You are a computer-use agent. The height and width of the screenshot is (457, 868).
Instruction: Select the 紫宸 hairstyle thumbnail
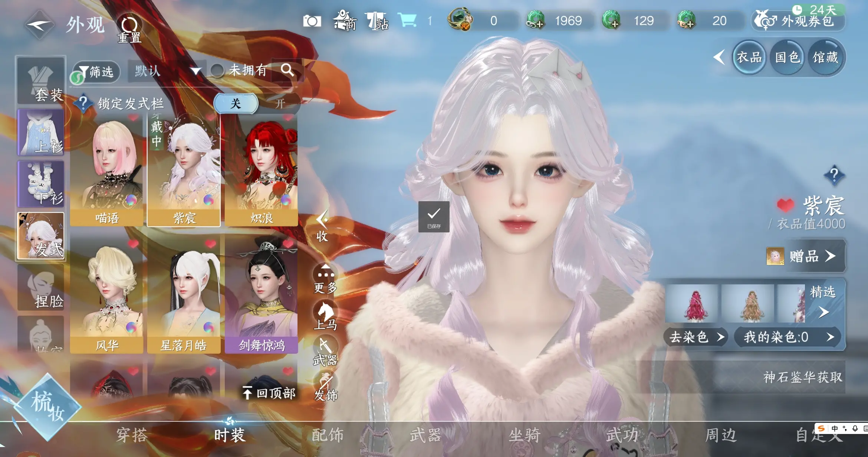tap(184, 170)
